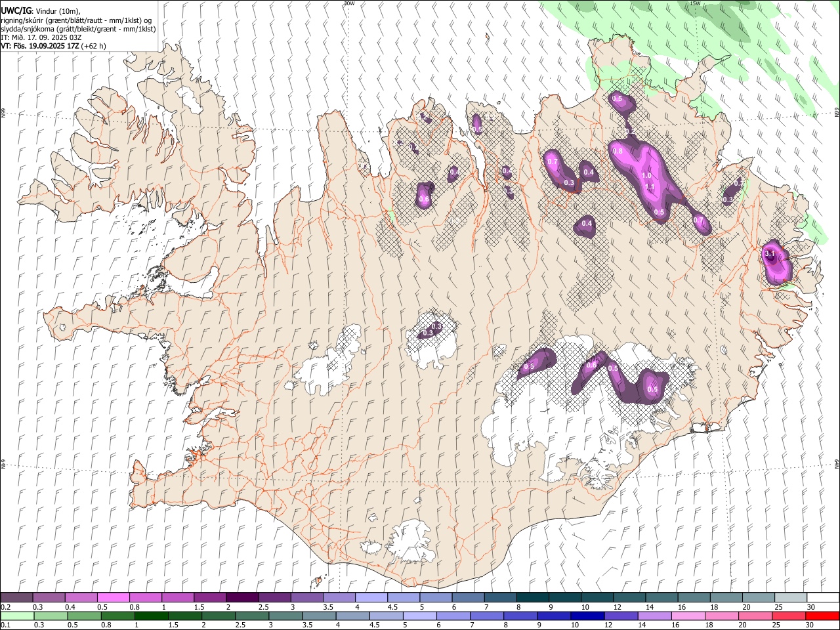This screenshot has width=840, height=630.
Task: Click the dark teal 8 swatch in the upper legend row
Action: 532,598
